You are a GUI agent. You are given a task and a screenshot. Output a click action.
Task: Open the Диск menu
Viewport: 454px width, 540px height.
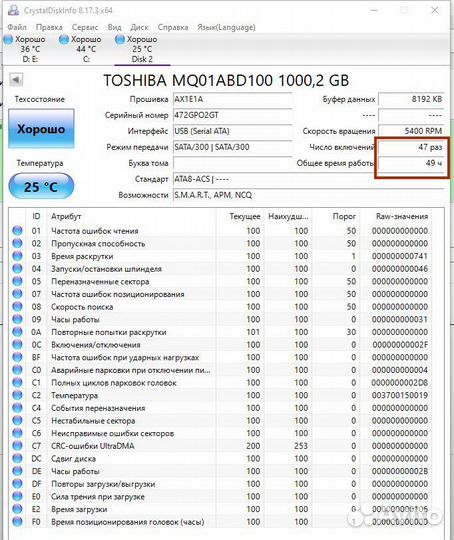tap(139, 27)
